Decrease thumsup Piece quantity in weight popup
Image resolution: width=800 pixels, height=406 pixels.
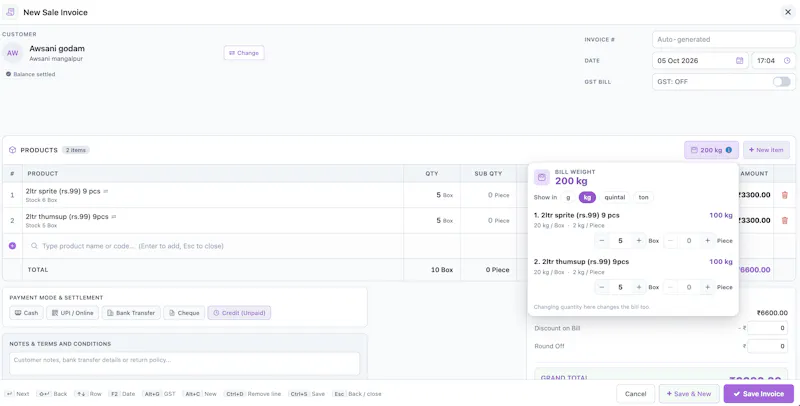670,287
